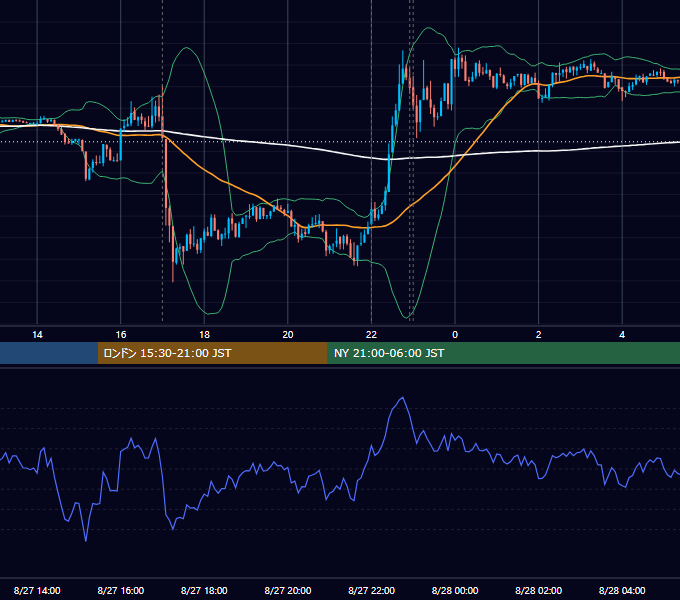Viewport: 680px width, 600px height.
Task: Click the ロンドン 15:30-21:00 JST session bar
Action: [x=212, y=353]
